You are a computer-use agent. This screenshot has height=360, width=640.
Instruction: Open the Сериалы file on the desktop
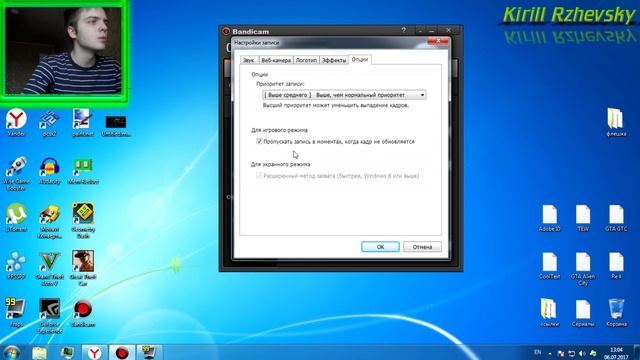pos(583,313)
